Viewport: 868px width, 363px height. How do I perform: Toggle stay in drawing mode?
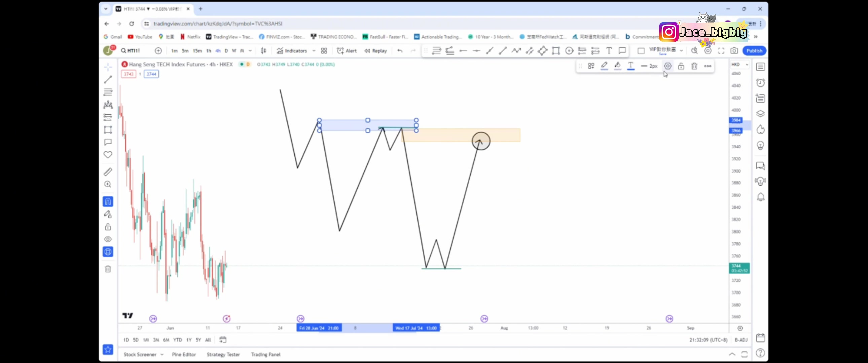[x=108, y=214]
